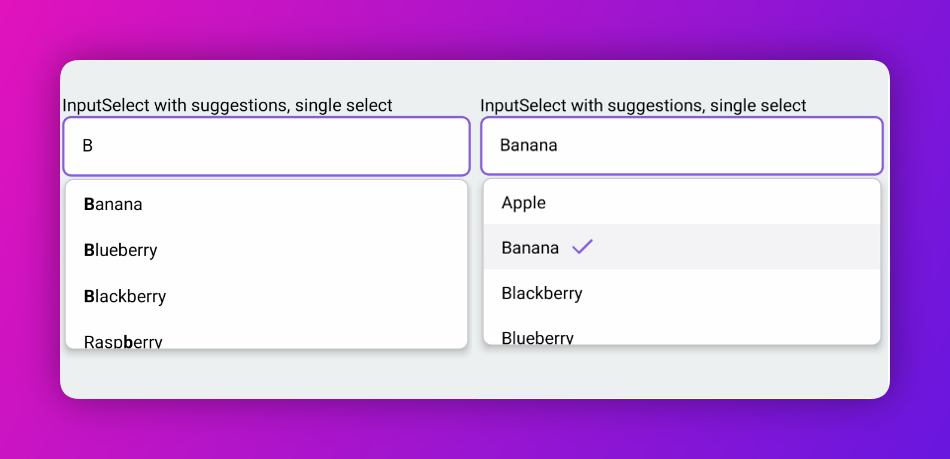
Task: Pick the cut-off Blueberry in right list
Action: (682, 331)
